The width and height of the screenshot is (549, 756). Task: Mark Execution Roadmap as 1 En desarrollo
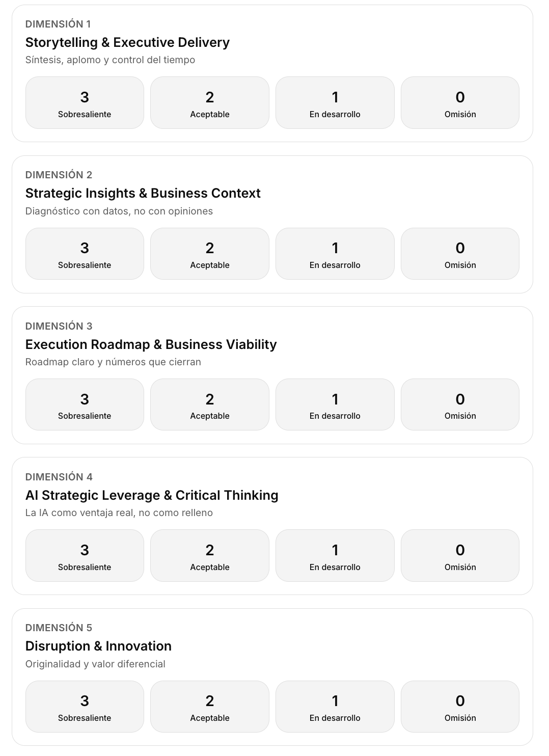point(335,404)
